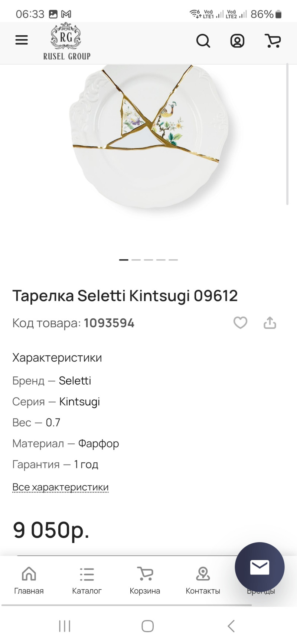Open the hamburger menu
The width and height of the screenshot is (297, 644).
click(22, 40)
